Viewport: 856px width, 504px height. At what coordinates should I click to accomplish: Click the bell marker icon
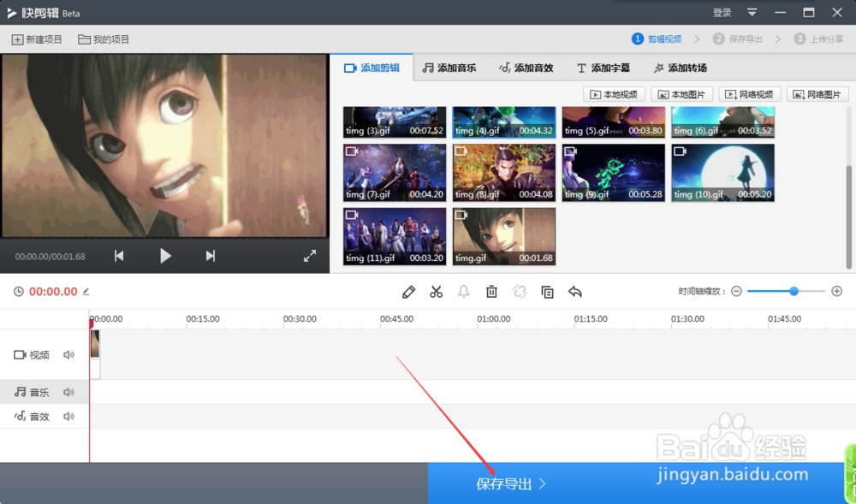[x=463, y=292]
